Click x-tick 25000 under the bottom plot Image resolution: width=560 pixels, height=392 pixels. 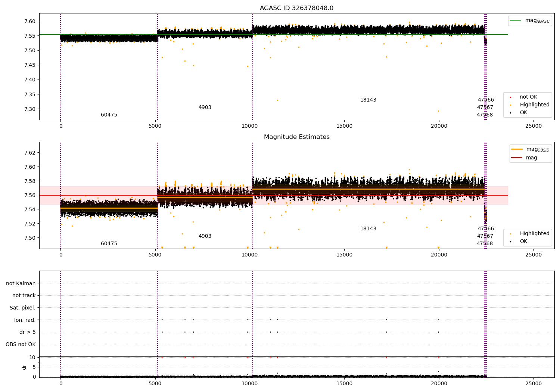point(533,384)
